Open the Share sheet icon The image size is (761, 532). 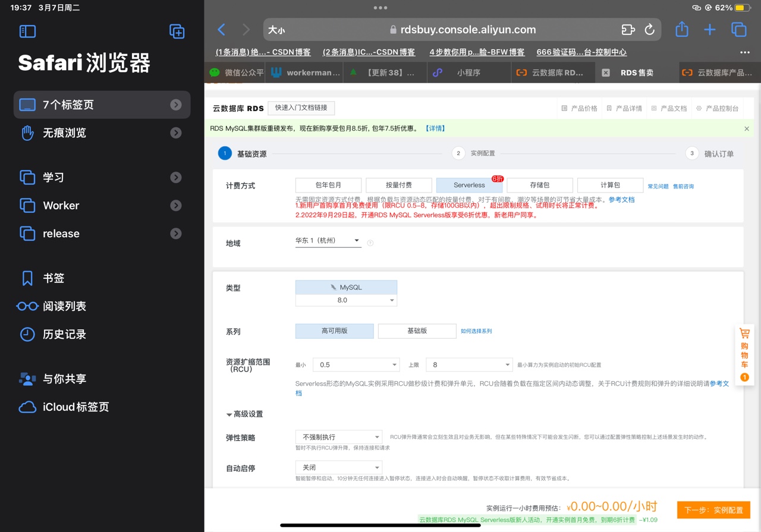682,29
